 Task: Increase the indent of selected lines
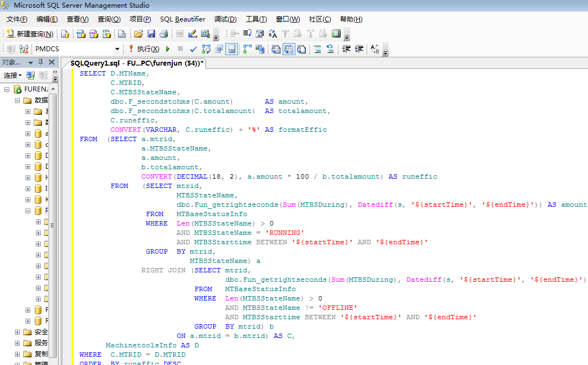[x=359, y=49]
